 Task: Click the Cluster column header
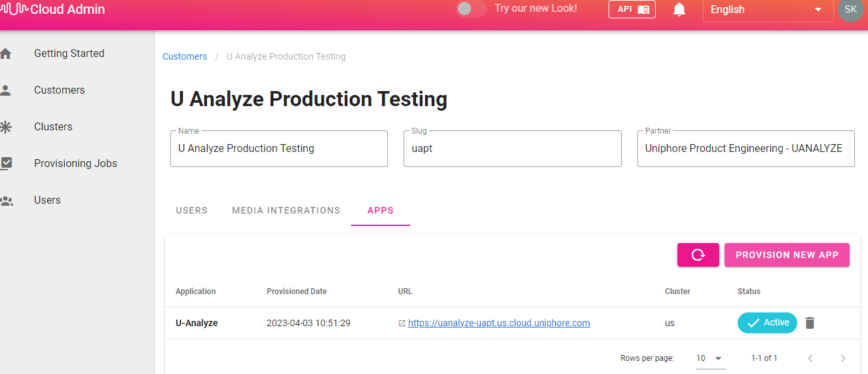(677, 291)
